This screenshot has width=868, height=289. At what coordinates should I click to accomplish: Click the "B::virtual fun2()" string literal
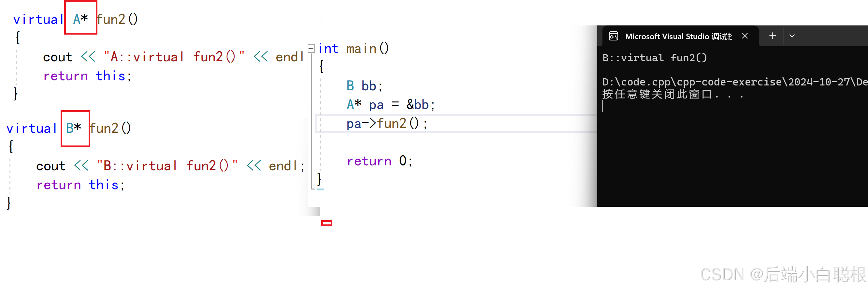click(x=167, y=166)
